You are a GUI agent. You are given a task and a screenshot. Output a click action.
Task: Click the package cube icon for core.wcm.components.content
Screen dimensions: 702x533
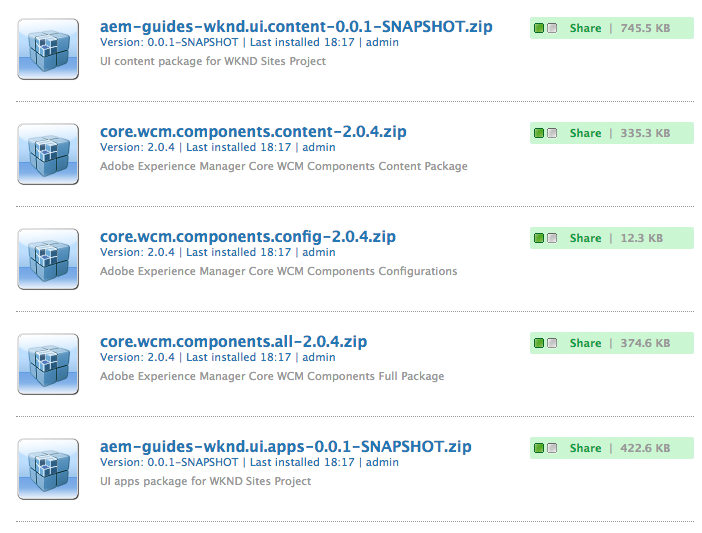coord(48,154)
